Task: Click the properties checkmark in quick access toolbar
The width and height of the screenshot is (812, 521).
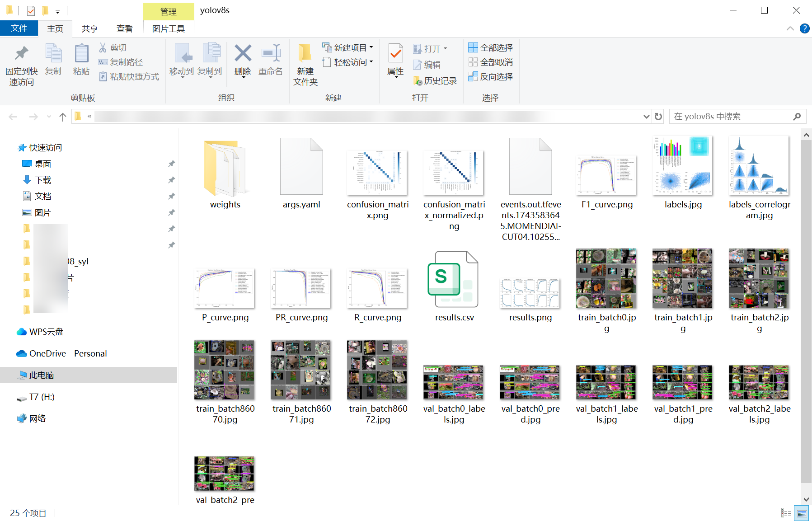Action: tap(31, 10)
